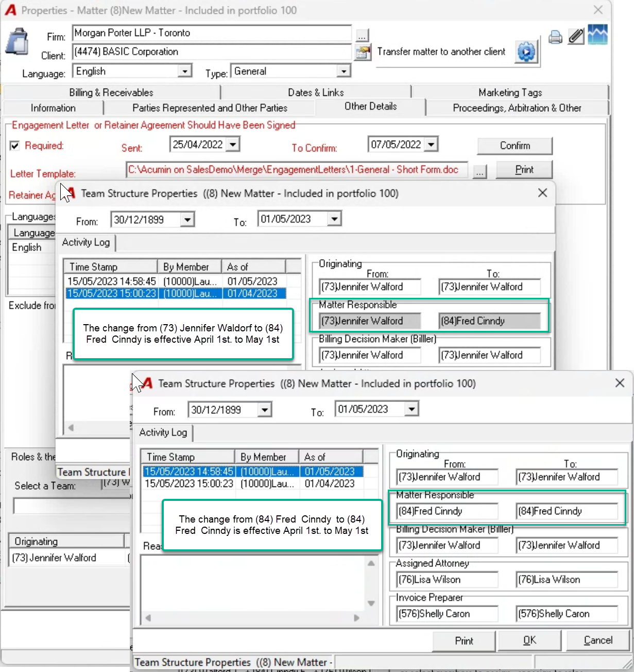Click the horizontal scrollbar right arrow under Reason box
This screenshot has width=634, height=672.
pos(356,617)
